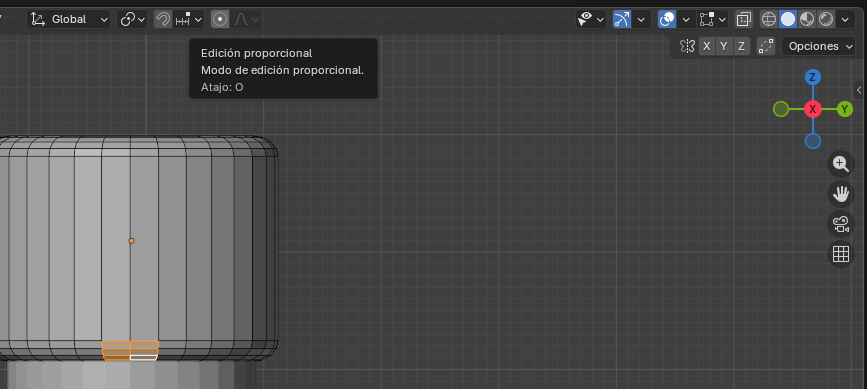Click the negative Y axis gizmo circle

tap(781, 109)
